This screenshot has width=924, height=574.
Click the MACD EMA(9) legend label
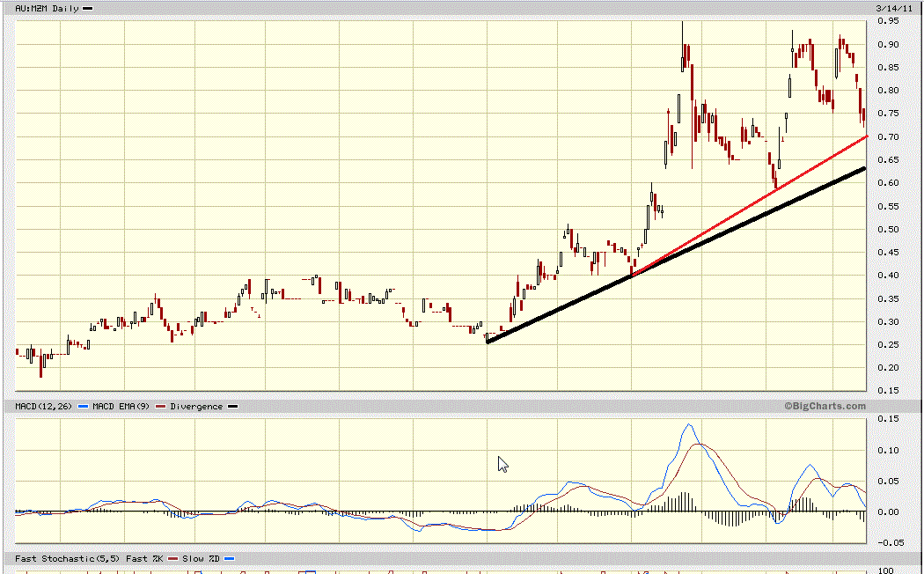122,407
